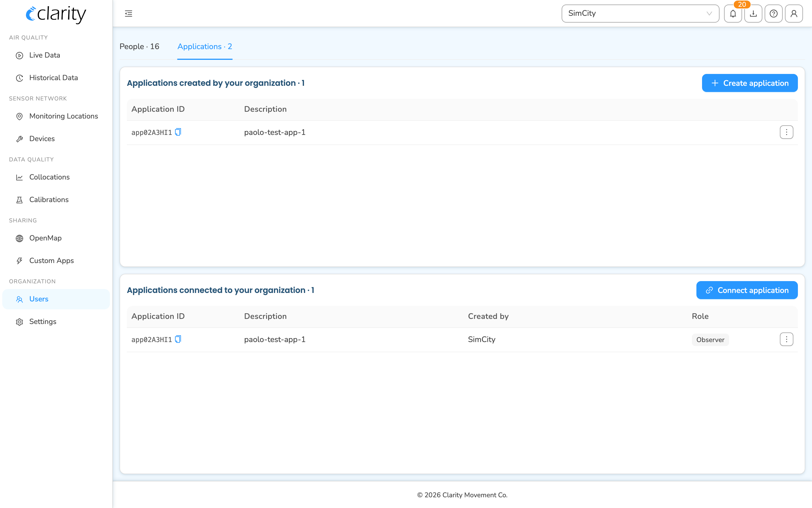Click the Historical Data clock icon

tap(19, 78)
